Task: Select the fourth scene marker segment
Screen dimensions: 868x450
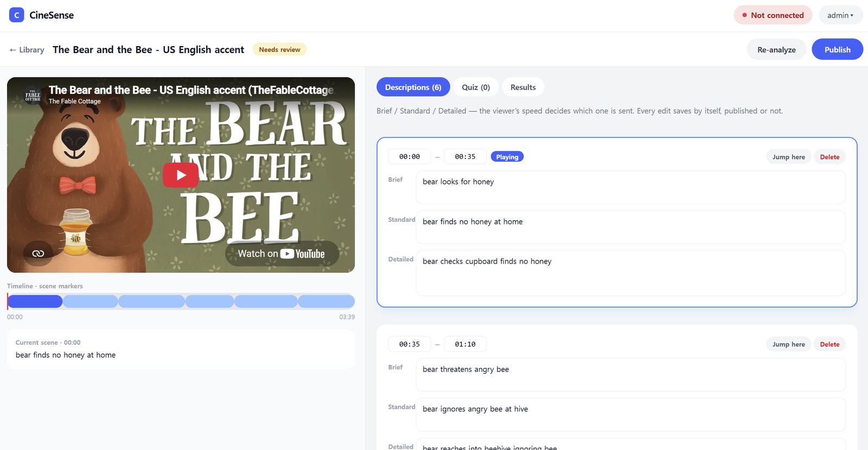Action: [x=210, y=301]
